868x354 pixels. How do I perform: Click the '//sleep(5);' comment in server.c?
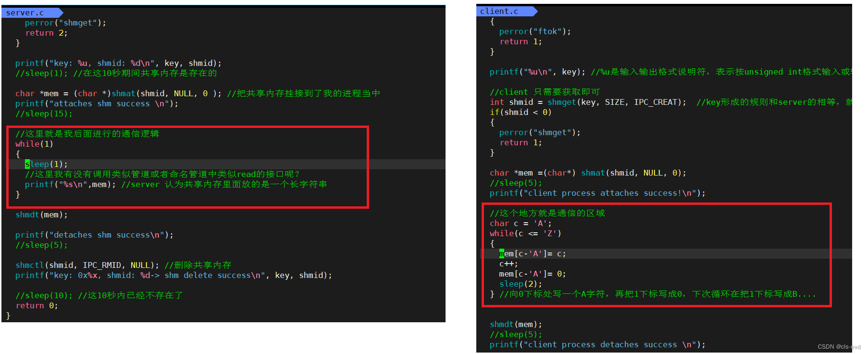(x=41, y=245)
